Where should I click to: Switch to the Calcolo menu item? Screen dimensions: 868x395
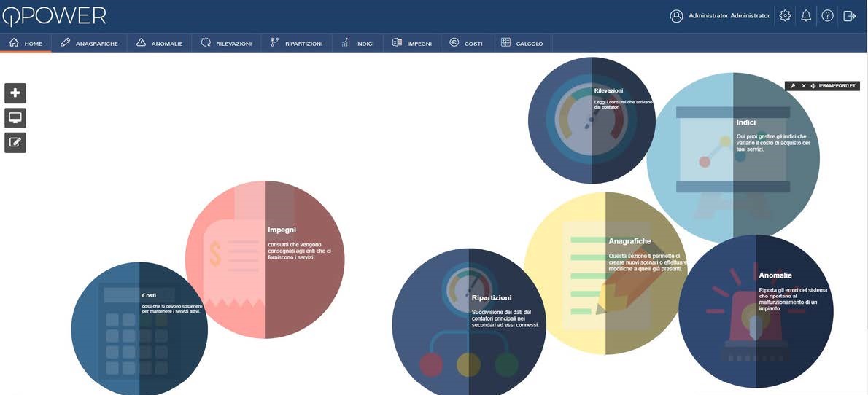click(522, 43)
